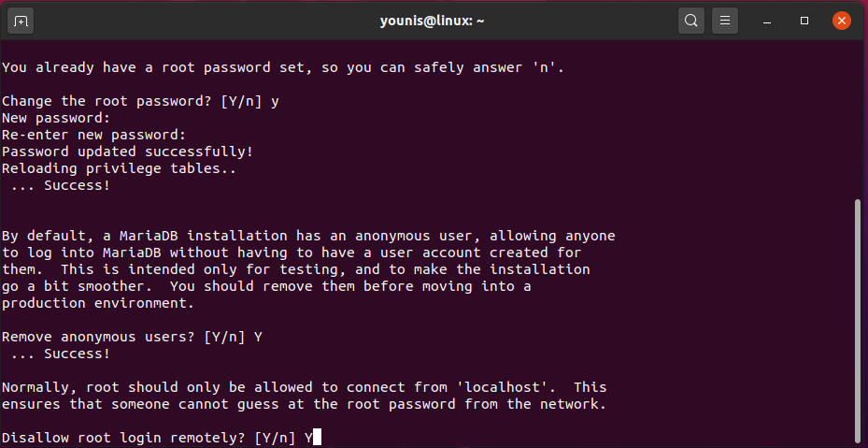The height and width of the screenshot is (448, 868).
Task: Open the terminal search icon
Action: (690, 20)
